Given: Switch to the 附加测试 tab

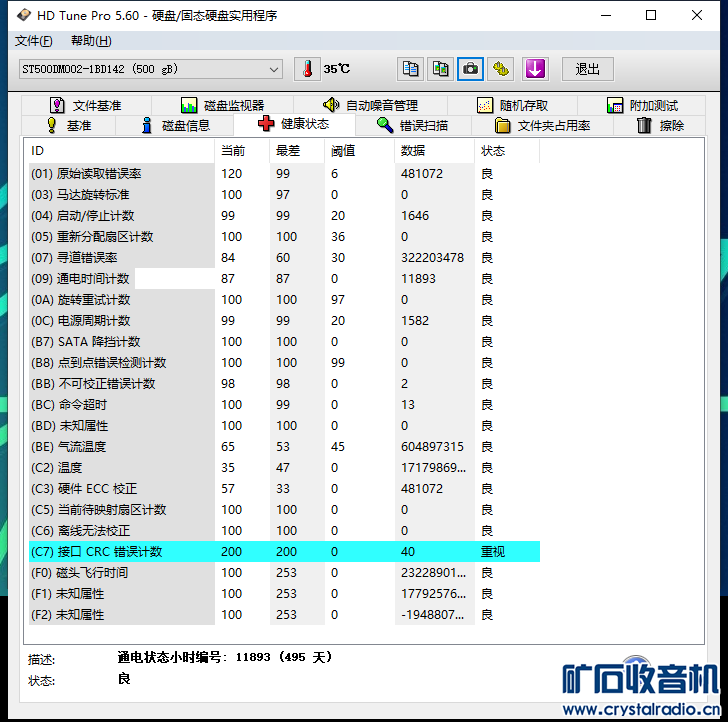Looking at the screenshot, I should pyautogui.click(x=642, y=105).
